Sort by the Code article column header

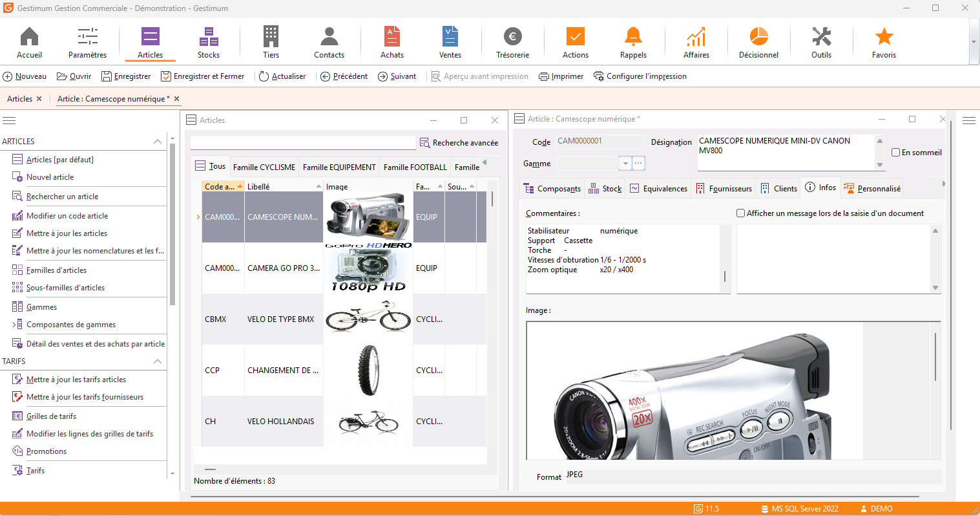click(x=223, y=186)
